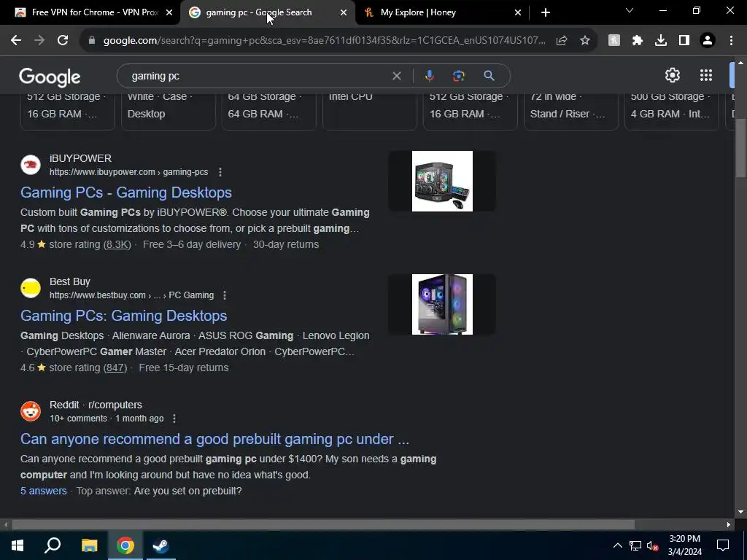Click the Reddit site favicon
This screenshot has width=747, height=560.
pyautogui.click(x=31, y=411)
